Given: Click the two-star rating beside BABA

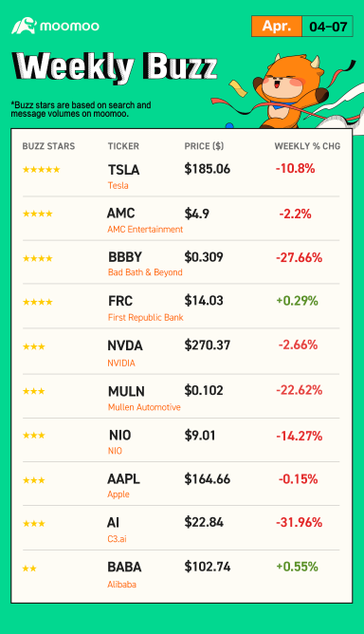Looking at the screenshot, I should point(29,569).
